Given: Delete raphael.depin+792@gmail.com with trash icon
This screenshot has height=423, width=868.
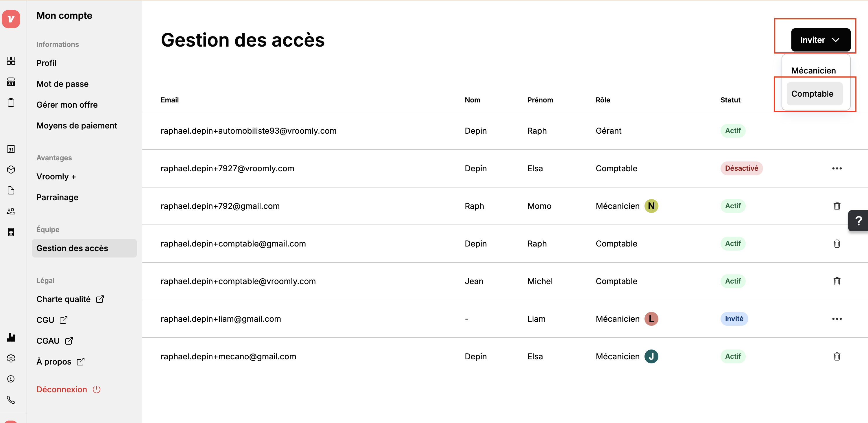Looking at the screenshot, I should coord(837,206).
